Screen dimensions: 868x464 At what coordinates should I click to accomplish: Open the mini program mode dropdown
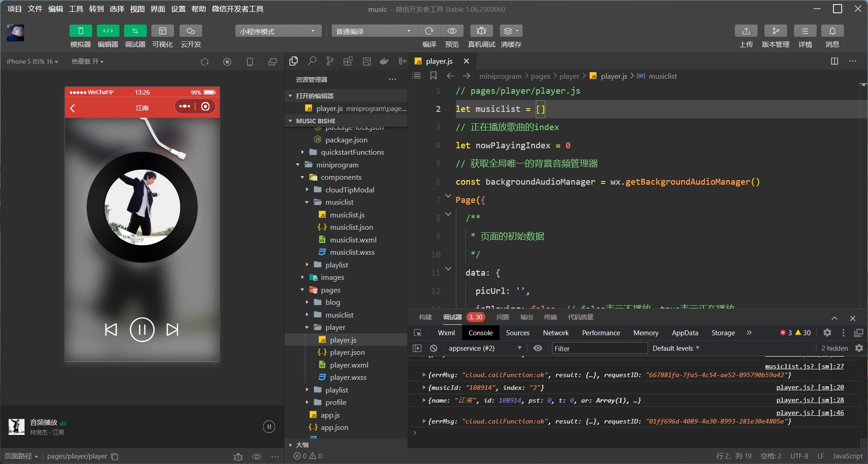click(278, 31)
